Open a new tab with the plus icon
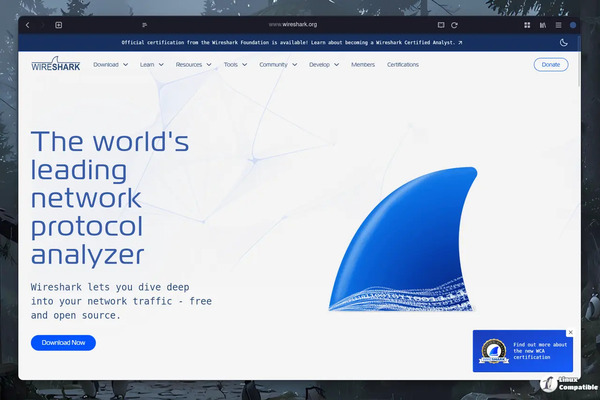The width and height of the screenshot is (600, 400). pos(59,24)
